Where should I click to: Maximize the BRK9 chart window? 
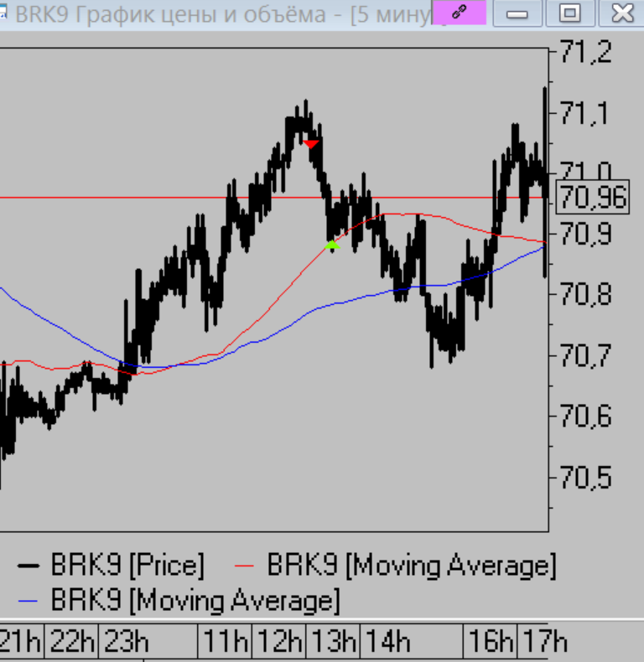(x=569, y=13)
